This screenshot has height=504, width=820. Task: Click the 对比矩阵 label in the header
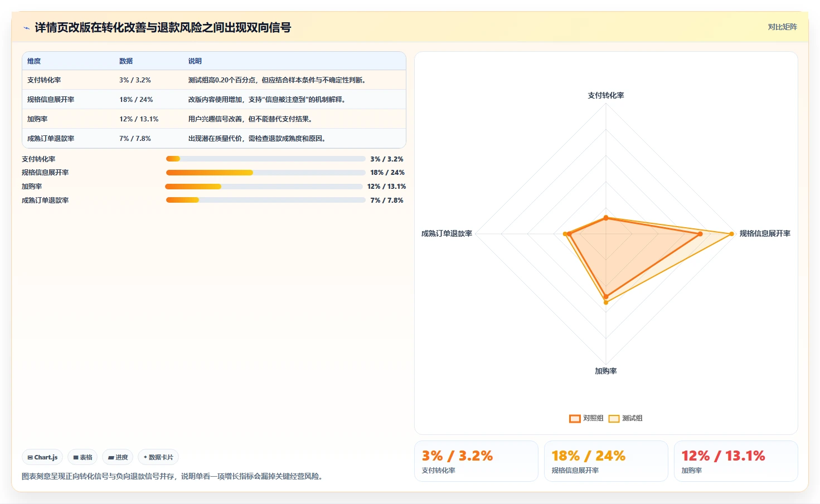pyautogui.click(x=782, y=27)
